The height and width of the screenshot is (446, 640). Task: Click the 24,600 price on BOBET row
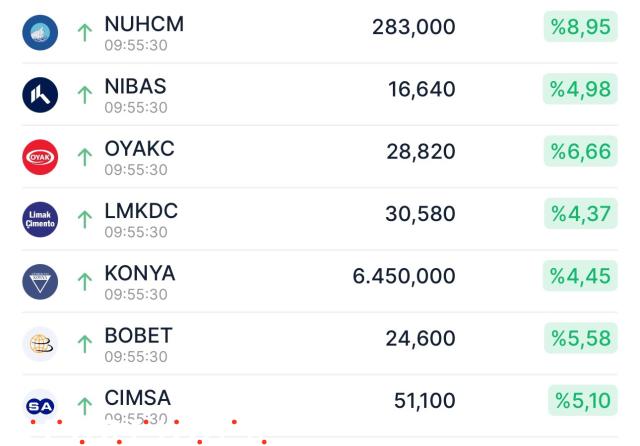(x=420, y=339)
